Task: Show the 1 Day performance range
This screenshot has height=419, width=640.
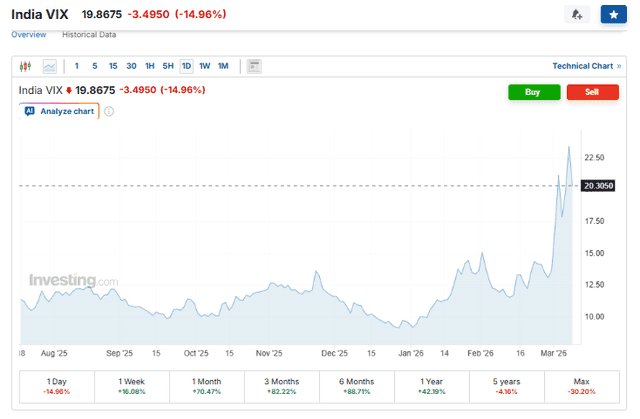Action: tap(57, 386)
